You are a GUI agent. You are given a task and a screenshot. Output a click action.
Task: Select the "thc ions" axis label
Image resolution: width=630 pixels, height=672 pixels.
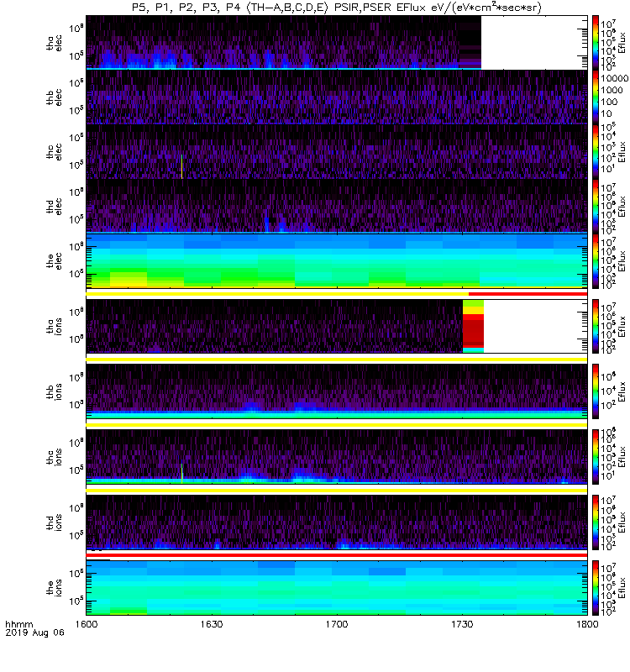(x=54, y=457)
